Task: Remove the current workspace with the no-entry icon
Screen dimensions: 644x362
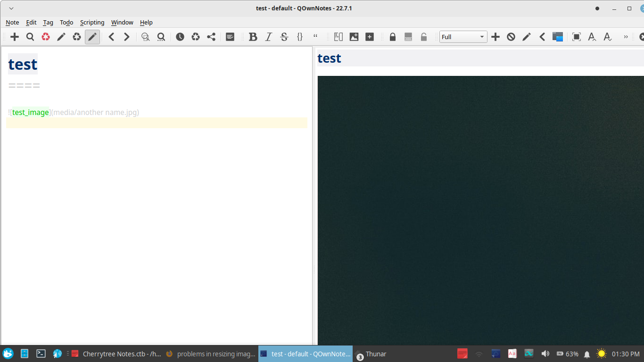Action: pos(511,37)
